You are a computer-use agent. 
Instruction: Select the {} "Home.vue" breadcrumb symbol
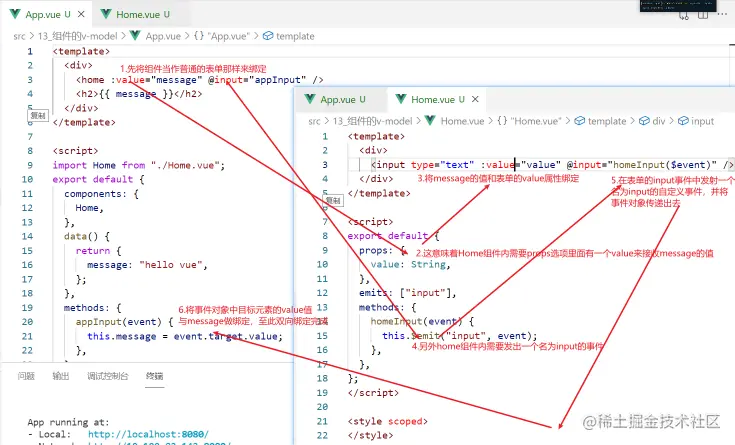pyautogui.click(x=529, y=121)
